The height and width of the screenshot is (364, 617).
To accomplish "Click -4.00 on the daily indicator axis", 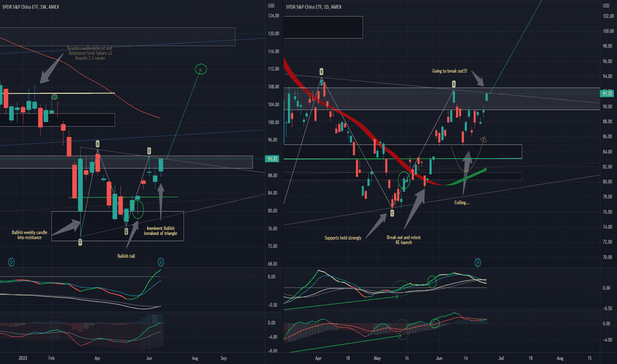I will coord(607,340).
